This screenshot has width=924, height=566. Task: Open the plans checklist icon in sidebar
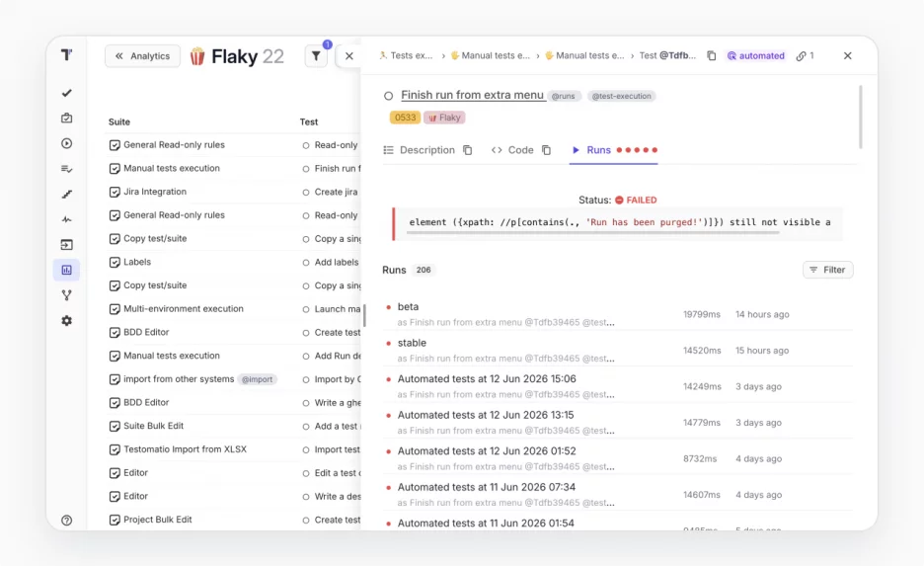66,169
